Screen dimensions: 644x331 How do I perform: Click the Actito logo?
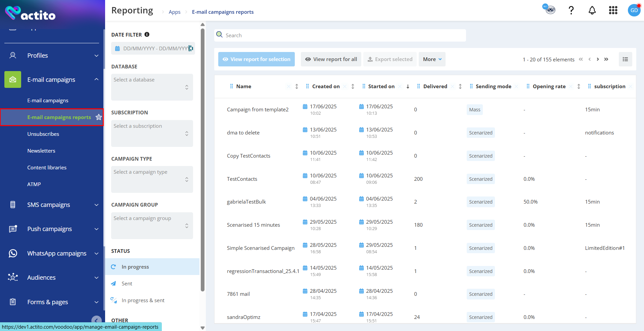click(x=30, y=13)
